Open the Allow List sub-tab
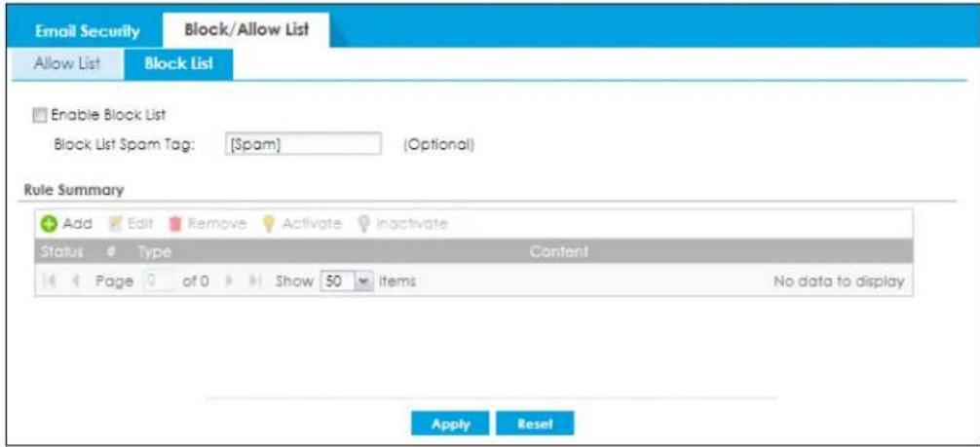Viewport: 980px width, 447px height. click(67, 63)
